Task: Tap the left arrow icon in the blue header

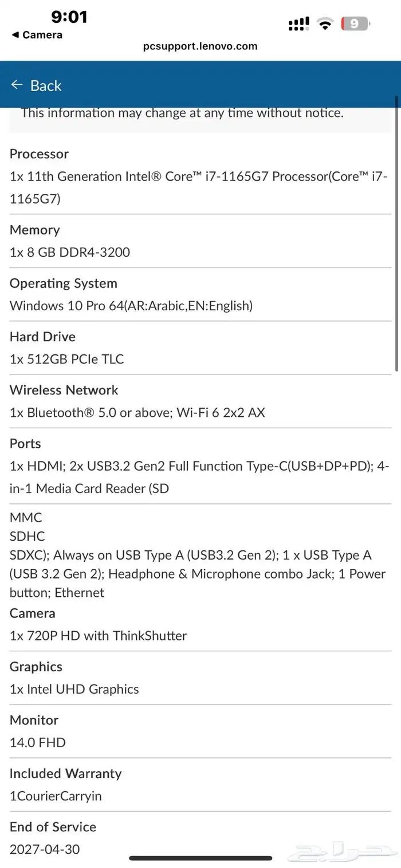Action: 16,85
